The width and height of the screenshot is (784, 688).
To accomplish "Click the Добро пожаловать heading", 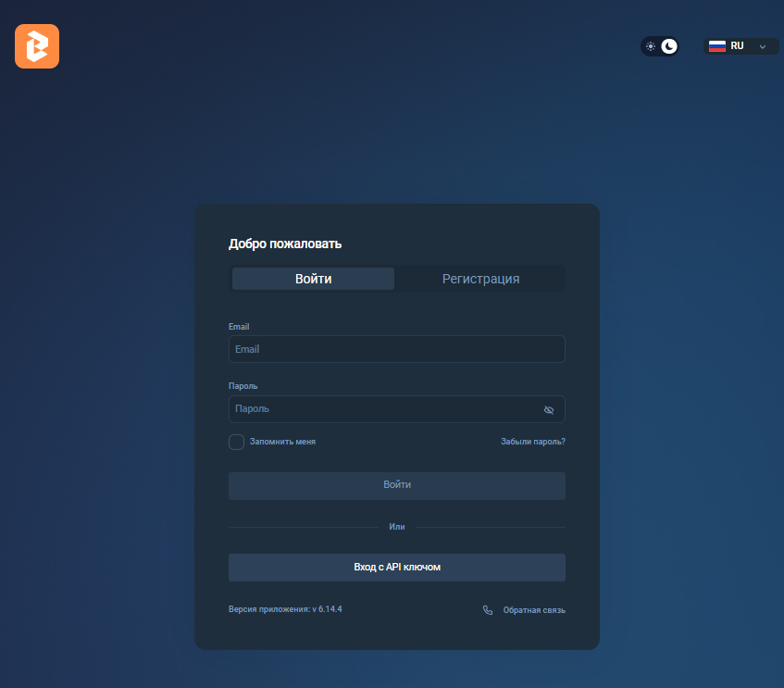I will [285, 244].
